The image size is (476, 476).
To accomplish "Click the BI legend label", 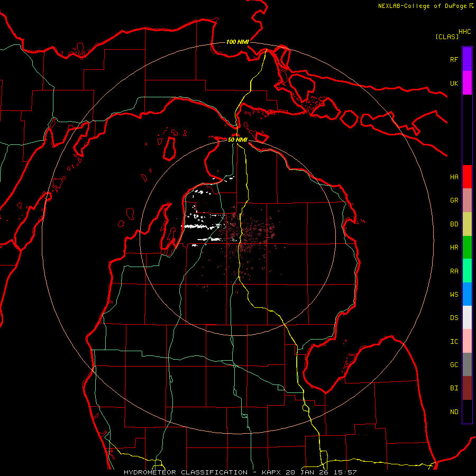I will tap(454, 388).
